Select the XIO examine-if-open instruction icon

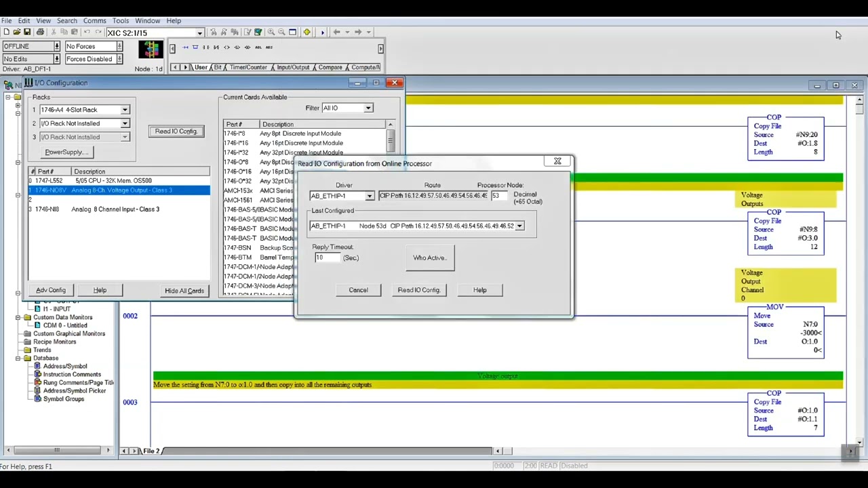(x=216, y=47)
